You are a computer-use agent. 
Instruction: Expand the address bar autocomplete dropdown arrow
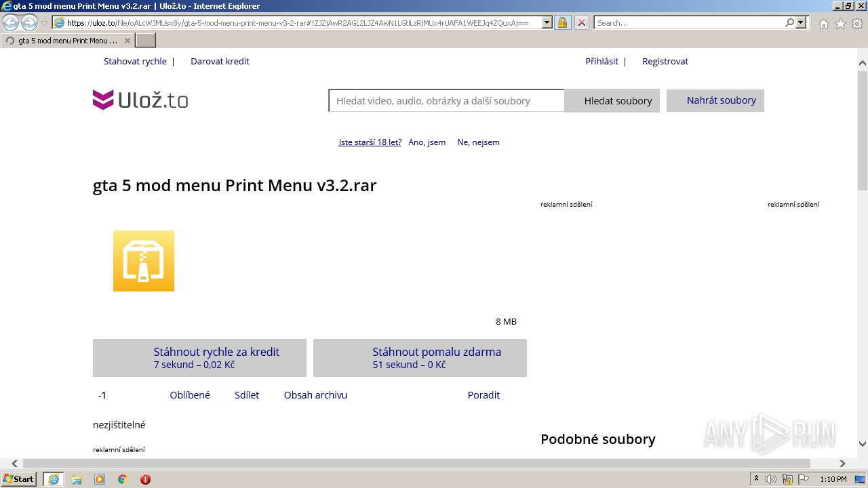click(x=547, y=22)
